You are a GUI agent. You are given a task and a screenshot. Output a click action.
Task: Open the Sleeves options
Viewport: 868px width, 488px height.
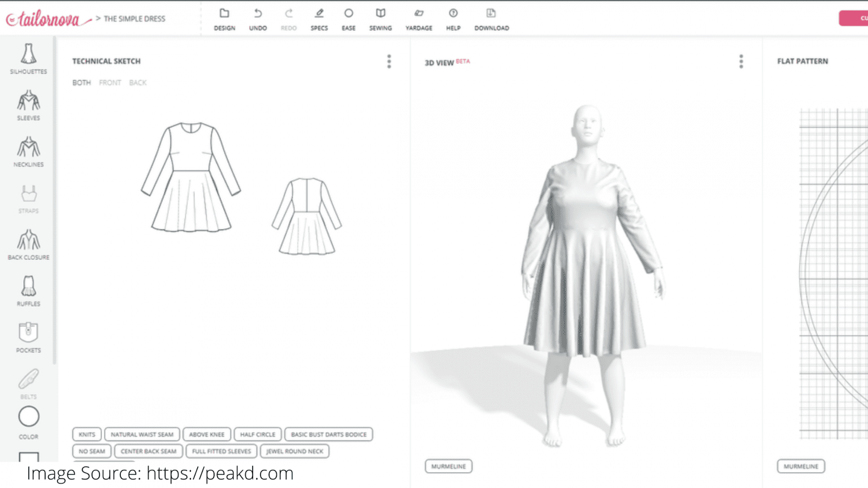click(28, 105)
